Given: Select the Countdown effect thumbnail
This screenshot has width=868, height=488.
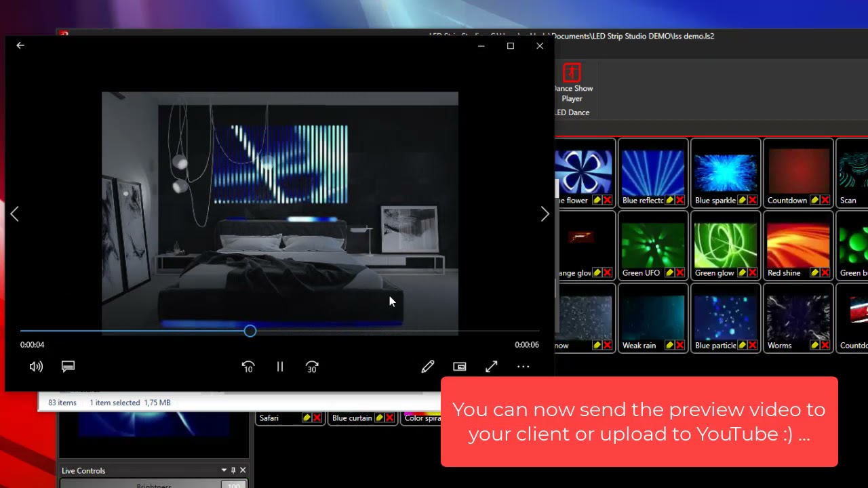Looking at the screenshot, I should pyautogui.click(x=798, y=172).
